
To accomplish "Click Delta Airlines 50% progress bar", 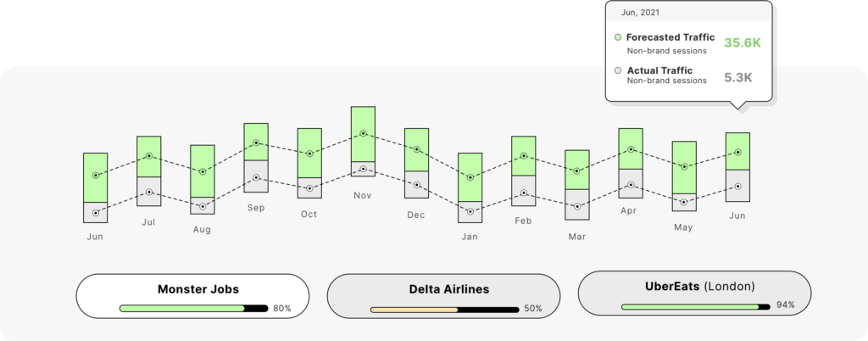I will coord(445,310).
